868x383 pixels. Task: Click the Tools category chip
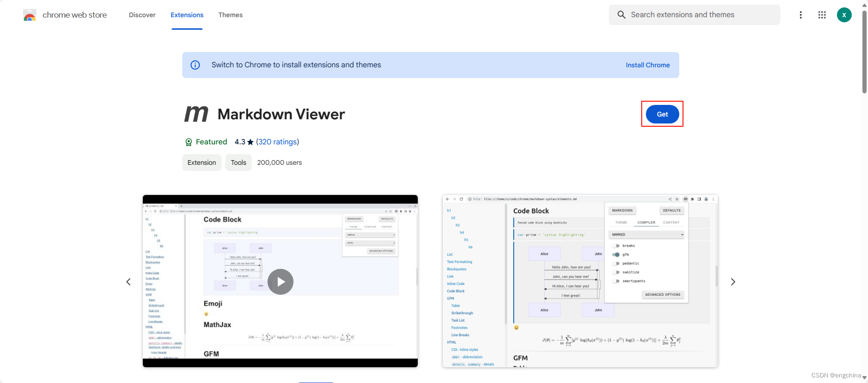click(238, 162)
